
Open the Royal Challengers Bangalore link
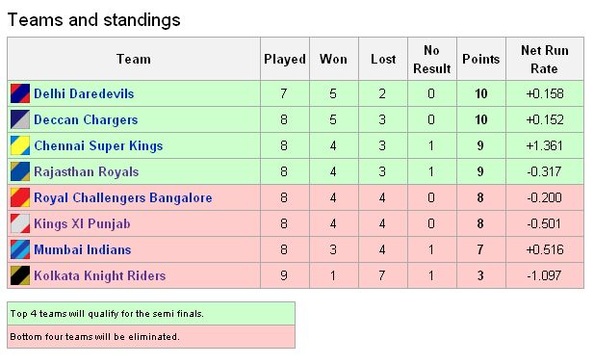click(123, 197)
